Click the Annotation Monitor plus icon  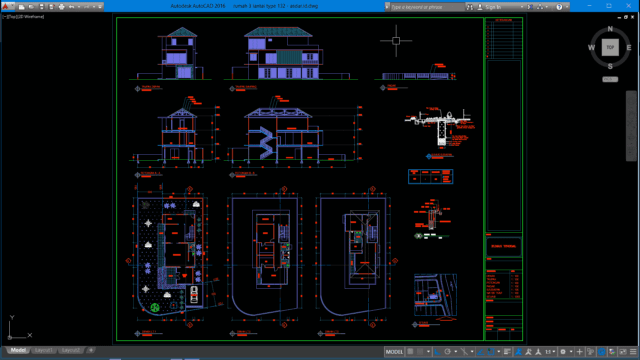tap(579, 352)
